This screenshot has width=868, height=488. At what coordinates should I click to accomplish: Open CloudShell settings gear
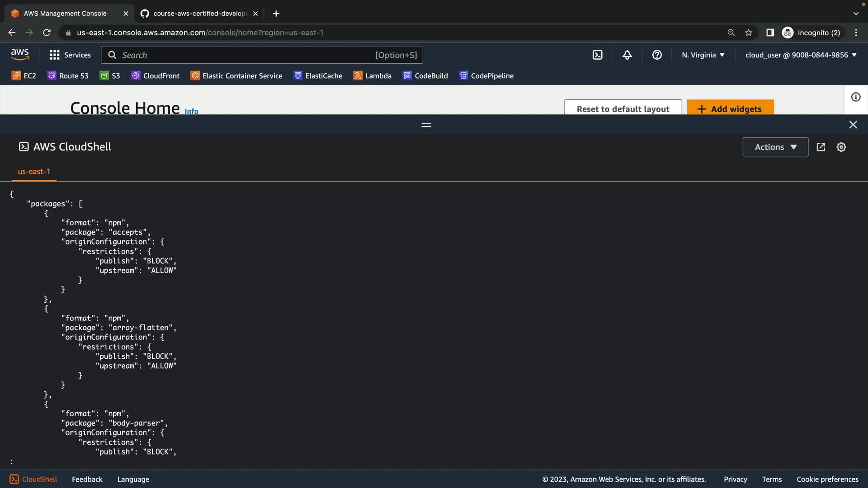click(841, 147)
